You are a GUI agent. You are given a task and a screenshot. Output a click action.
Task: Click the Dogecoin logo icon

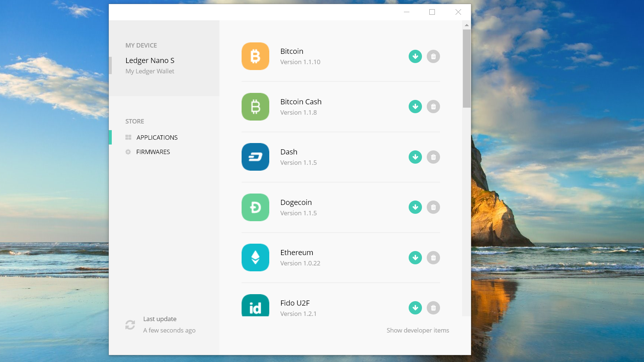[255, 207]
